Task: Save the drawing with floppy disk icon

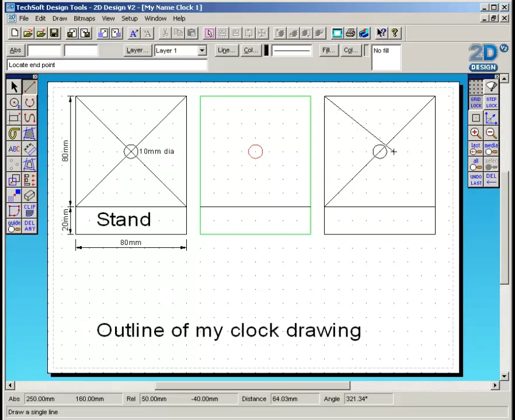Action: [54, 33]
